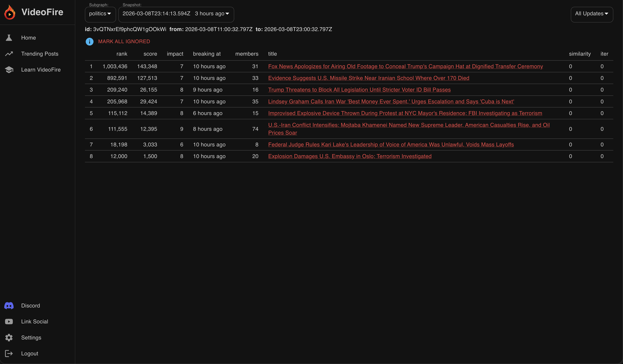Click the to timestamp 2026-03-08T23:00:32.797Z
The image size is (623, 364).
click(298, 29)
